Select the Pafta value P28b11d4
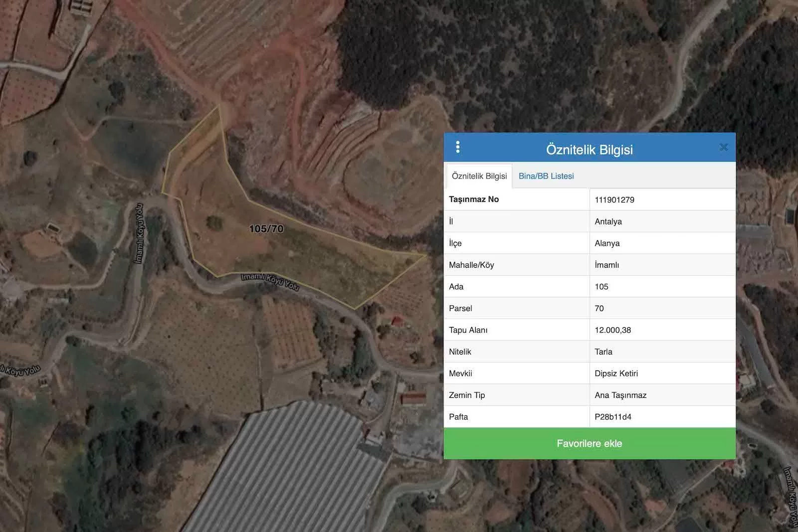The width and height of the screenshot is (798, 532). pyautogui.click(x=613, y=417)
